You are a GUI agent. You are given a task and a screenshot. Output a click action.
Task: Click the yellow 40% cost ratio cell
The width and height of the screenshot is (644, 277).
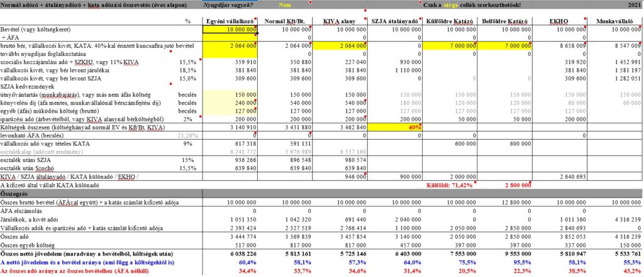tap(394, 127)
